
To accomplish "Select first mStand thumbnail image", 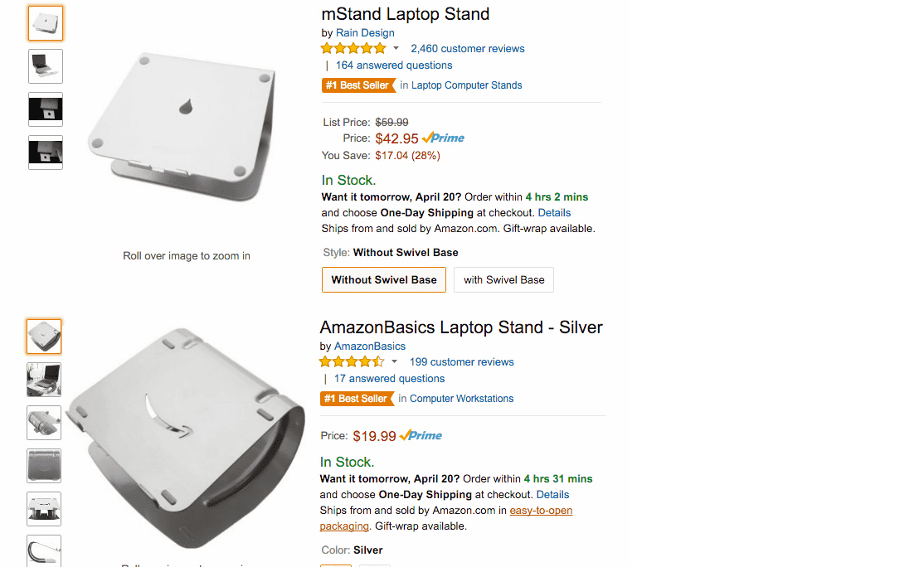I will coord(46,23).
